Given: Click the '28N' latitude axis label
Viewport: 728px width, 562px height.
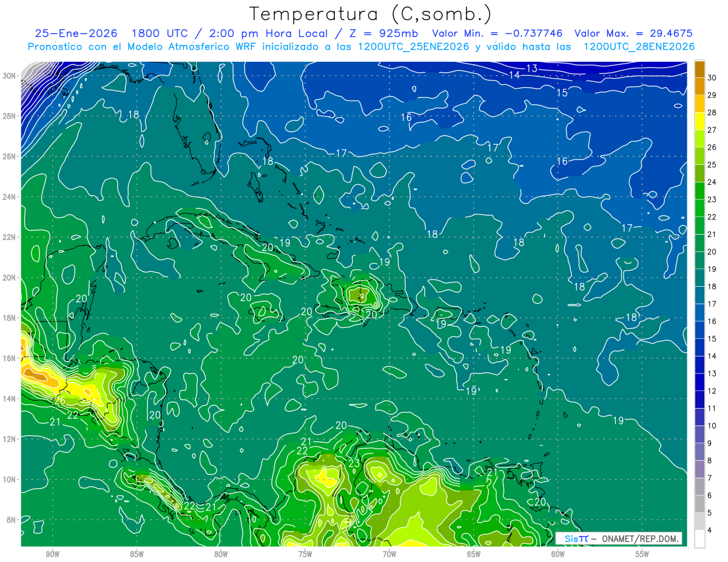Looking at the screenshot, I should pyautogui.click(x=10, y=116).
